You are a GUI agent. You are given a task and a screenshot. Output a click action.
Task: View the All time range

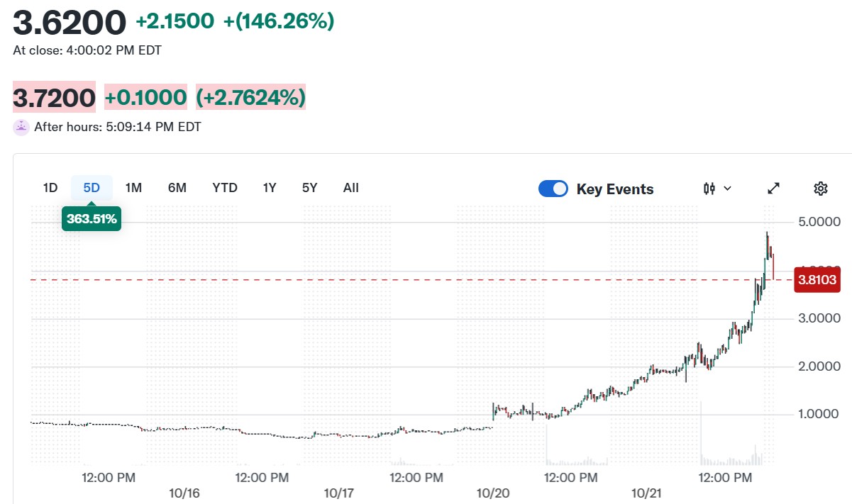(351, 188)
